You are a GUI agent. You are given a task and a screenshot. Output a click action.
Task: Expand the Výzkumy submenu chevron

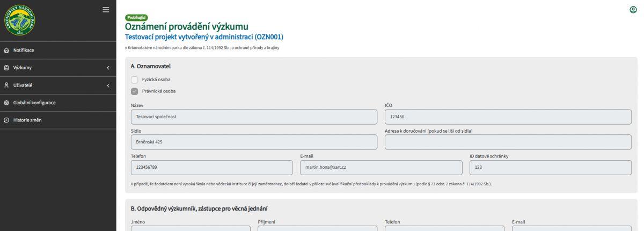point(108,68)
